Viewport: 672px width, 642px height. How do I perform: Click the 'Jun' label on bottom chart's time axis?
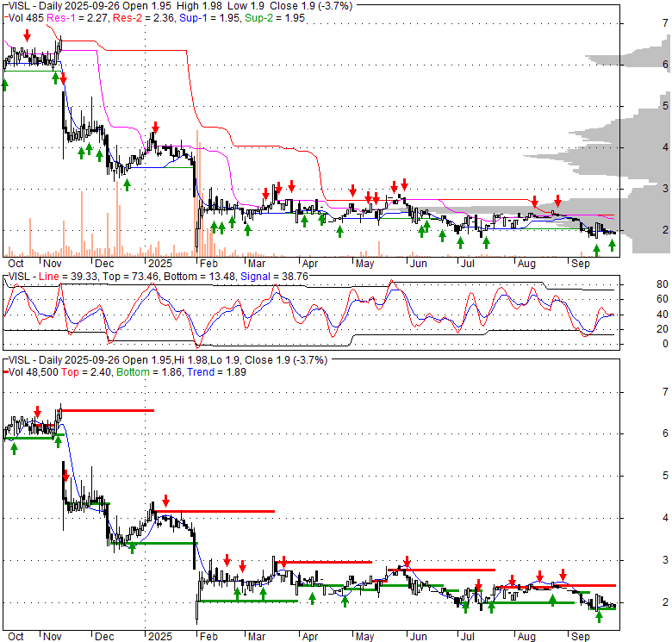(419, 637)
